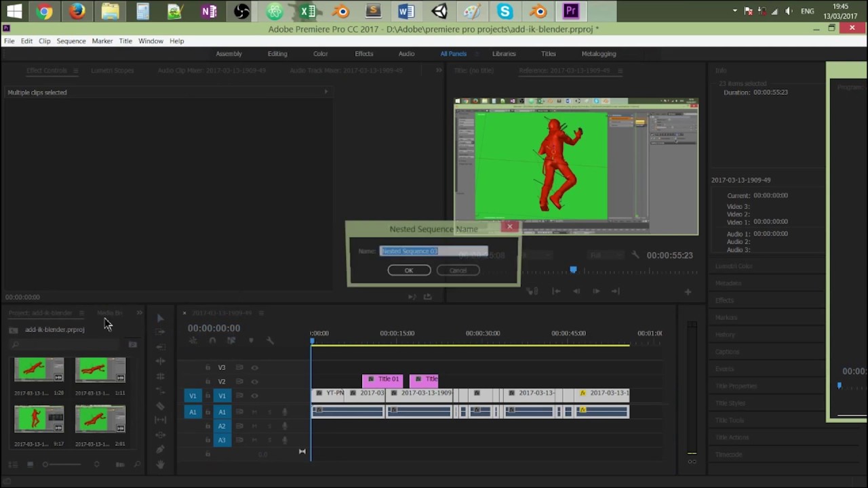Toggle Linked Selection in timeline
This screenshot has height=488, width=868.
[x=231, y=340]
